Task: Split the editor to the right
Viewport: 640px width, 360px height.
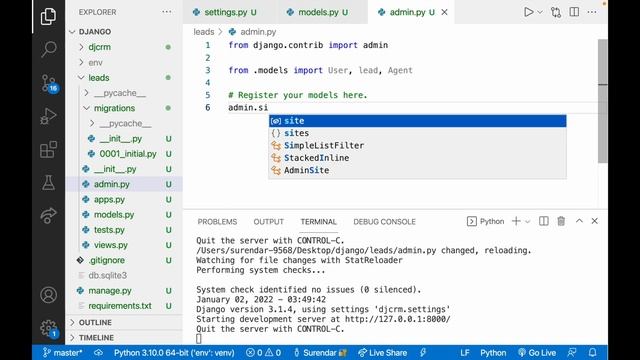Action: [x=574, y=12]
